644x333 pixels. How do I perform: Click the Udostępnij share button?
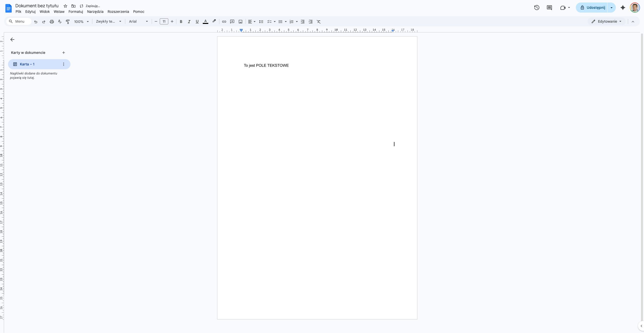pos(592,8)
